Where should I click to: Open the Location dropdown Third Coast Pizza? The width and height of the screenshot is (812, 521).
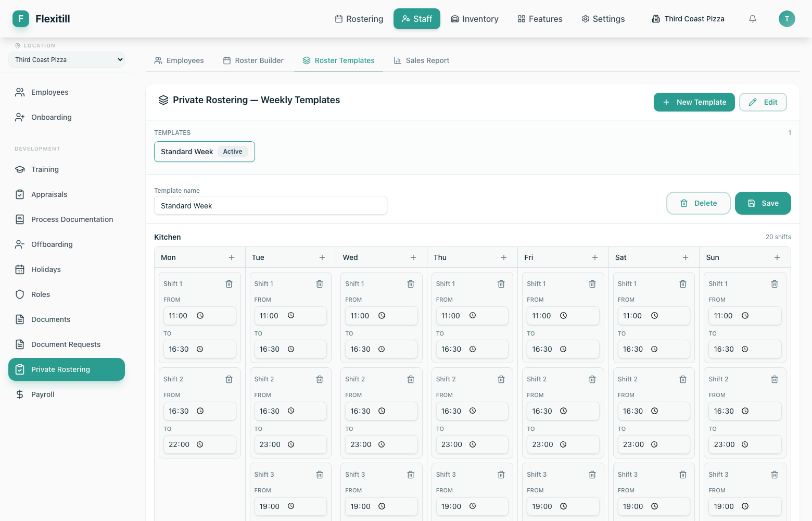(67, 60)
